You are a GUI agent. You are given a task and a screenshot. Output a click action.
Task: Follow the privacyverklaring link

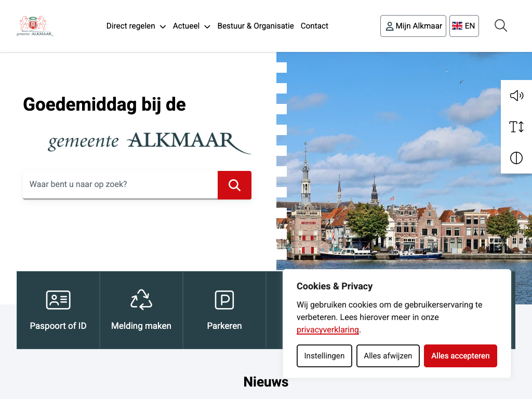tap(327, 329)
